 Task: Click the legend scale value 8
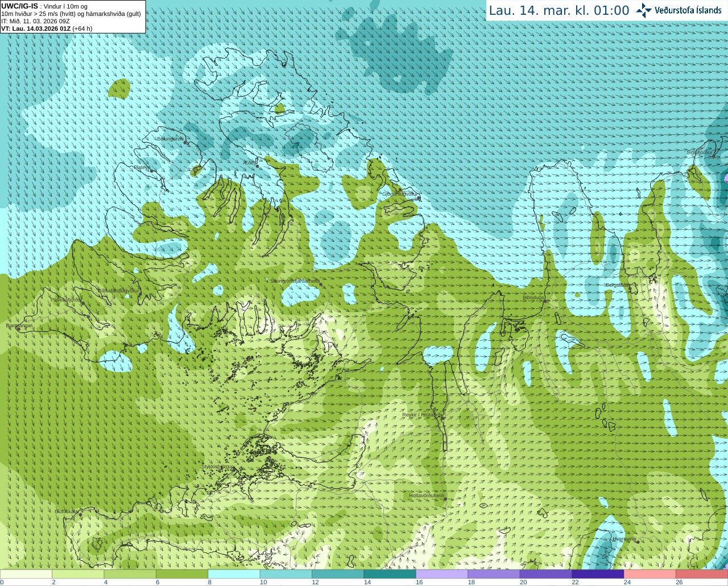(209, 583)
